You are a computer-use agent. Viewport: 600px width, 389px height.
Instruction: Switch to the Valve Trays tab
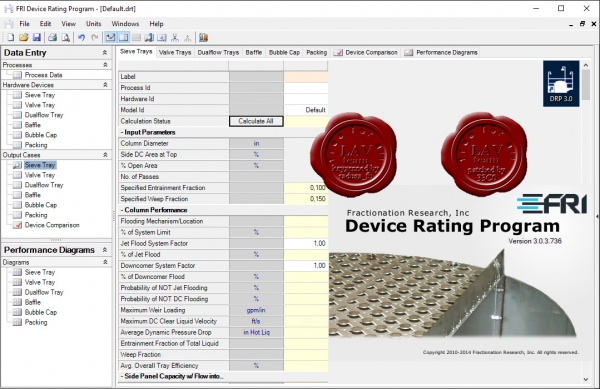pos(175,52)
